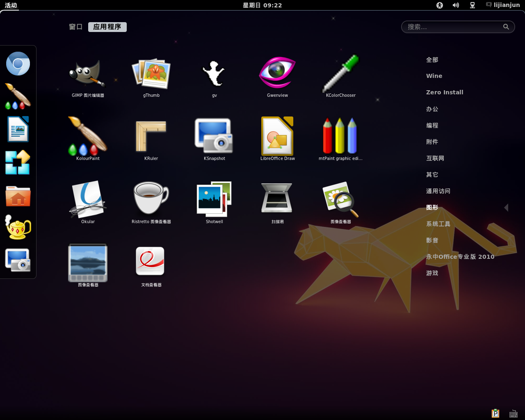Select the 互联网 internet category
Viewport: 525px width, 420px height.
click(435, 158)
